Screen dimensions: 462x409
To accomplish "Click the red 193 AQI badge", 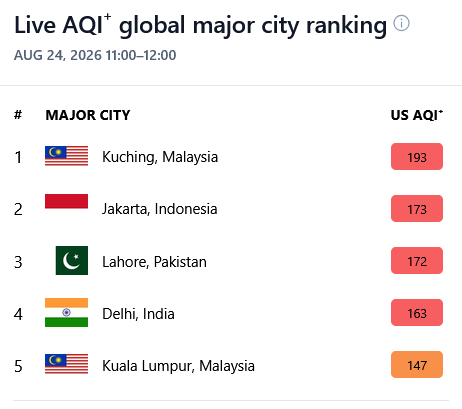I will coord(417,157).
